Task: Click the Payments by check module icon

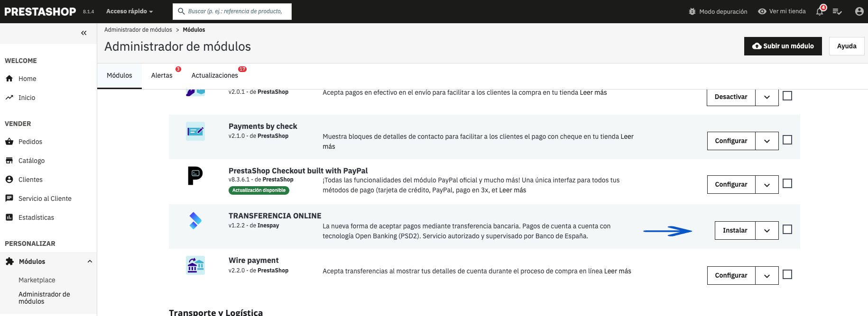Action: (x=195, y=131)
